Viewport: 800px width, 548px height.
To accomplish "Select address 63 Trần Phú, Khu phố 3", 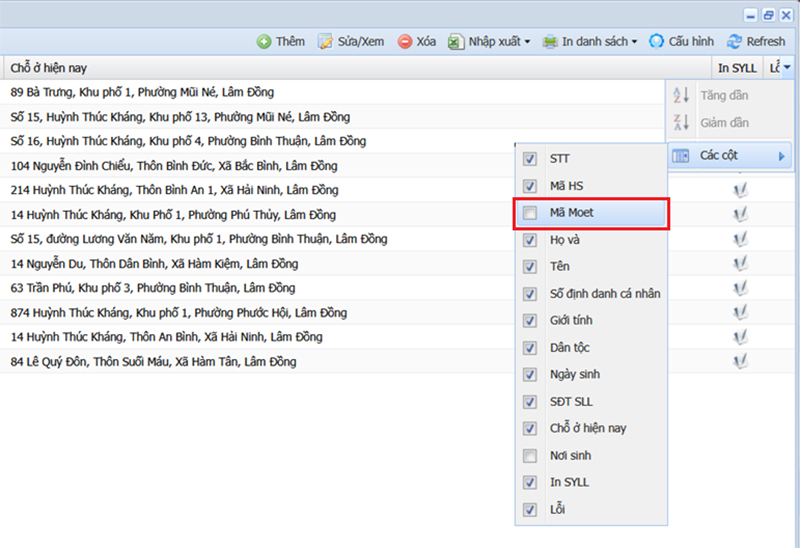I will point(153,288).
